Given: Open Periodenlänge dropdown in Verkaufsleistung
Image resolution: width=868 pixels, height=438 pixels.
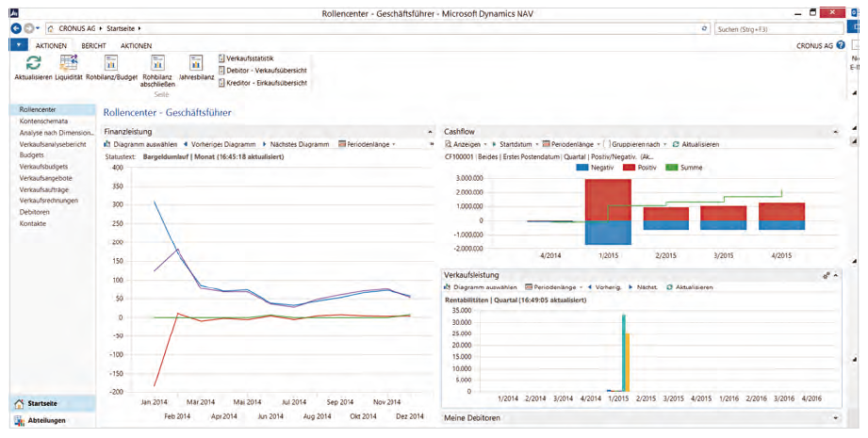Looking at the screenshot, I should click(x=553, y=287).
